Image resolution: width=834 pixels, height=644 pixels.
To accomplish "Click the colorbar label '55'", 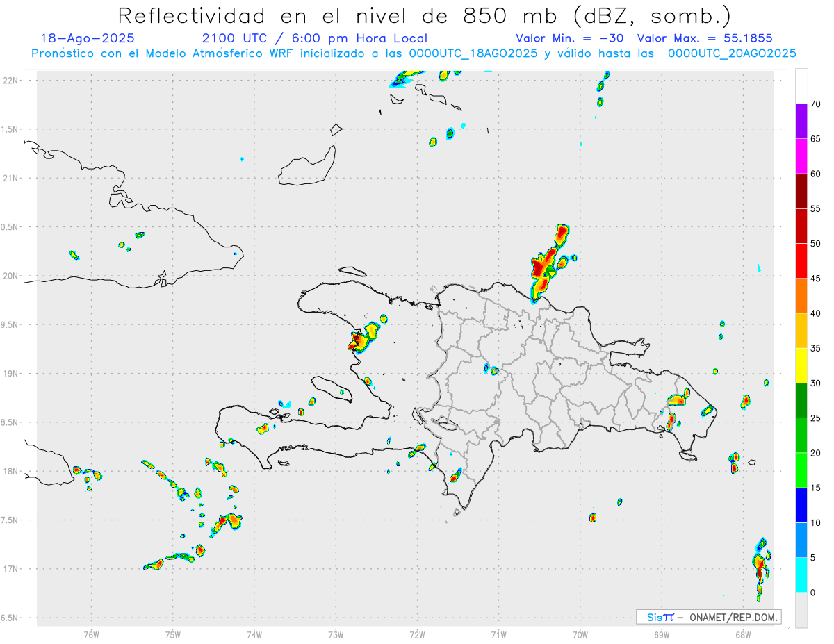I will click(x=815, y=209).
